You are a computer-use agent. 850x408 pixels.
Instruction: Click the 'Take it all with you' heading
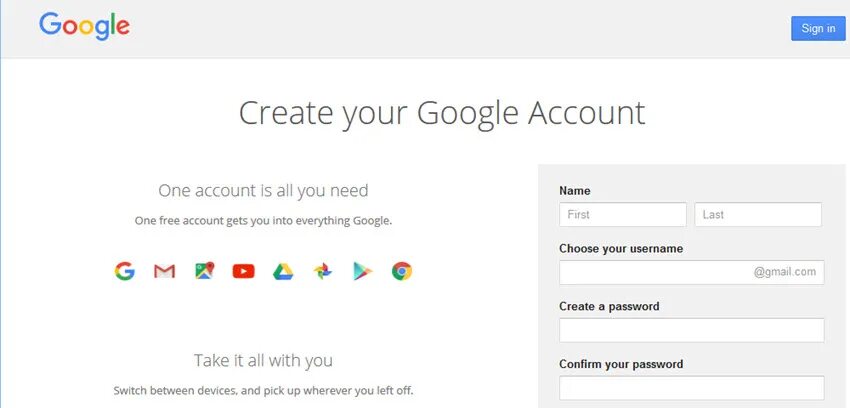pyautogui.click(x=263, y=360)
